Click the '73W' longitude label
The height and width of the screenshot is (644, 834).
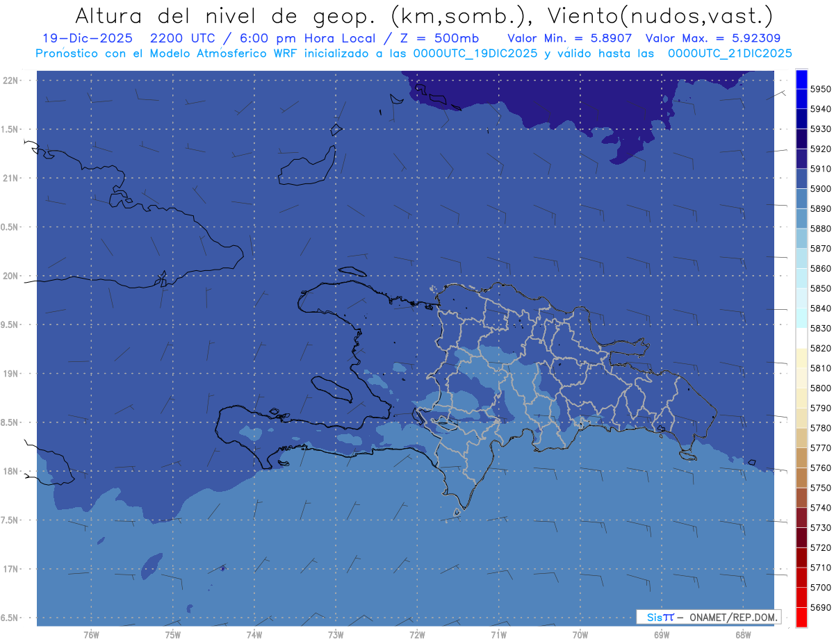(336, 634)
